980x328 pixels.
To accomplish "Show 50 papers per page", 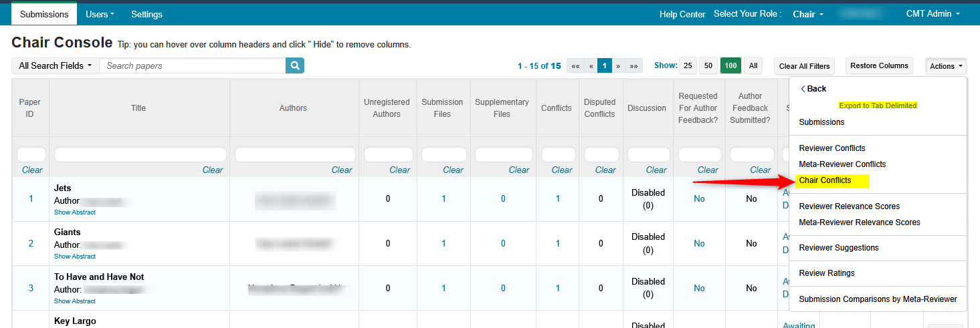I will click(708, 65).
